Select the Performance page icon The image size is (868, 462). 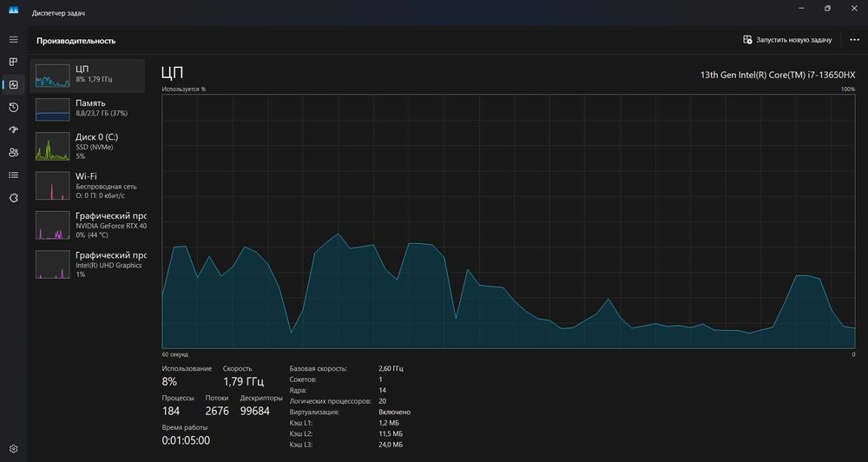click(13, 85)
